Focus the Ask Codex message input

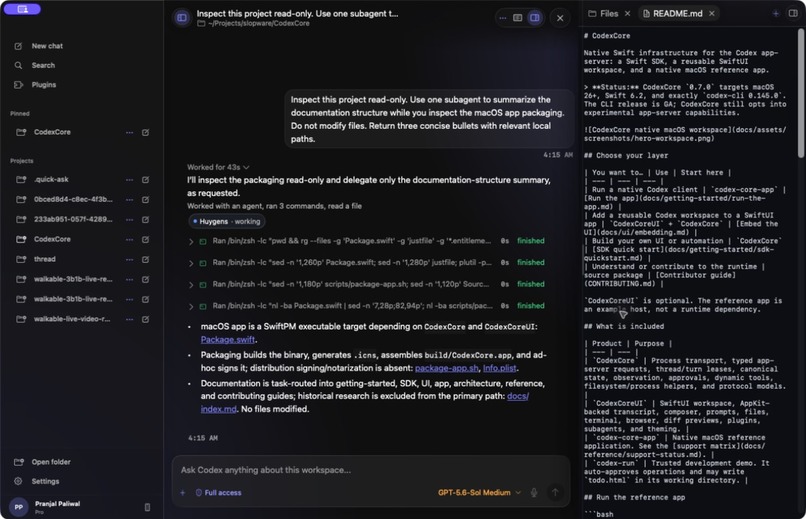371,470
